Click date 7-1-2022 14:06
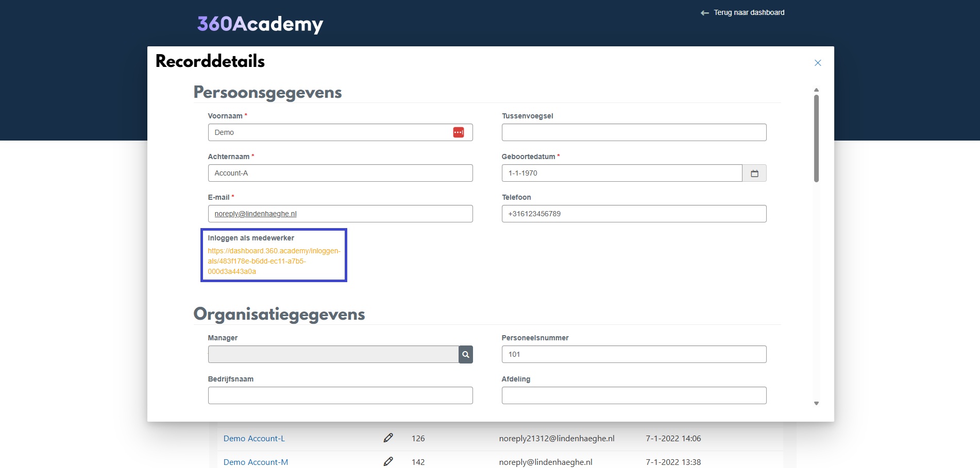Image resolution: width=980 pixels, height=468 pixels. tap(673, 439)
